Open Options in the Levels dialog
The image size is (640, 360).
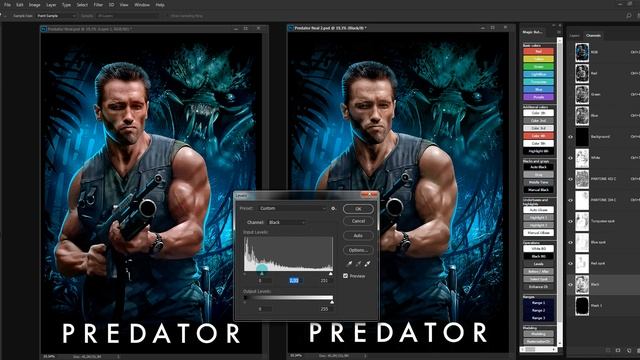(x=358, y=250)
